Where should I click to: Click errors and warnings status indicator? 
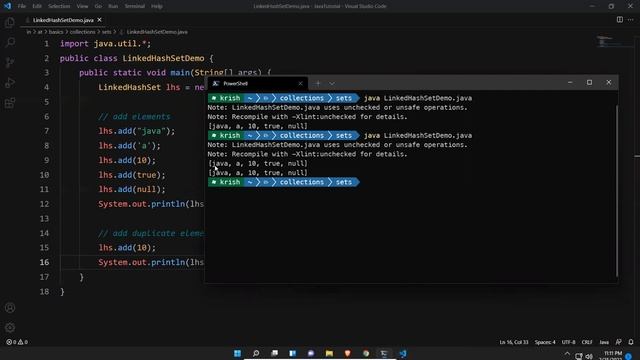(17, 342)
